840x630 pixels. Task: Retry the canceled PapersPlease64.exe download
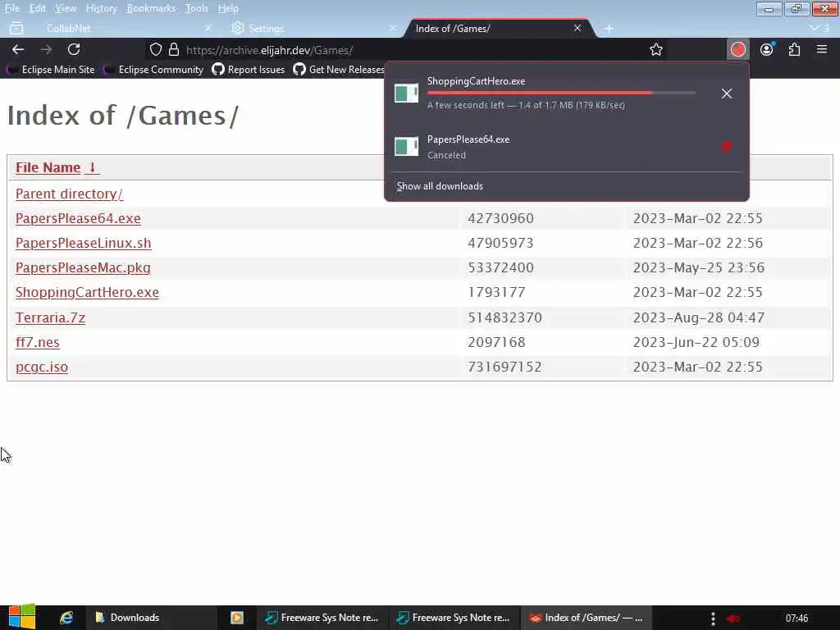coord(727,147)
